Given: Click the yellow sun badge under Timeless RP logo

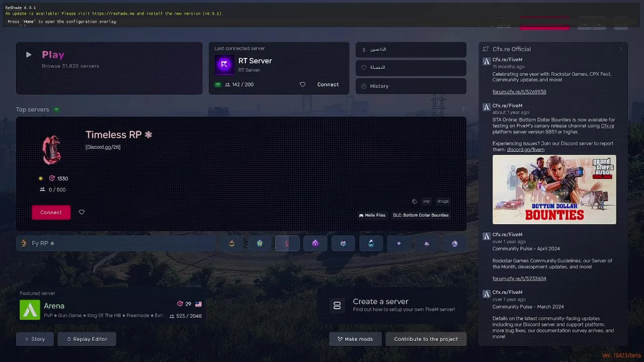Looking at the screenshot, I should [41, 178].
